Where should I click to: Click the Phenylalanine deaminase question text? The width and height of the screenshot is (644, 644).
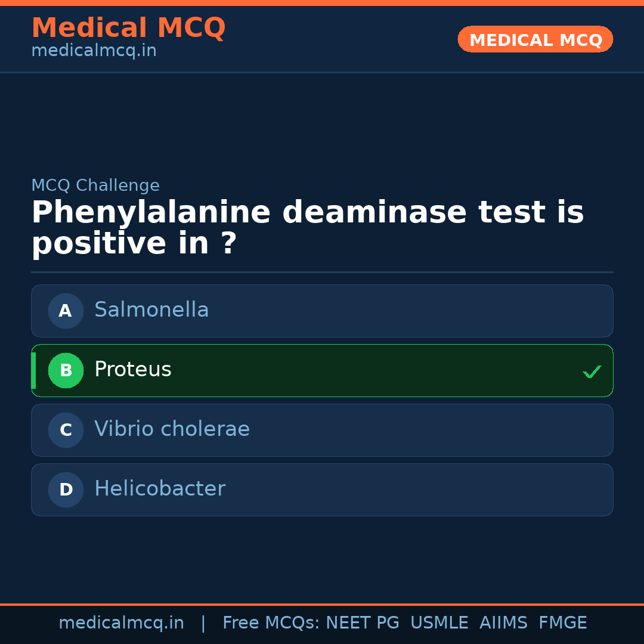307,228
